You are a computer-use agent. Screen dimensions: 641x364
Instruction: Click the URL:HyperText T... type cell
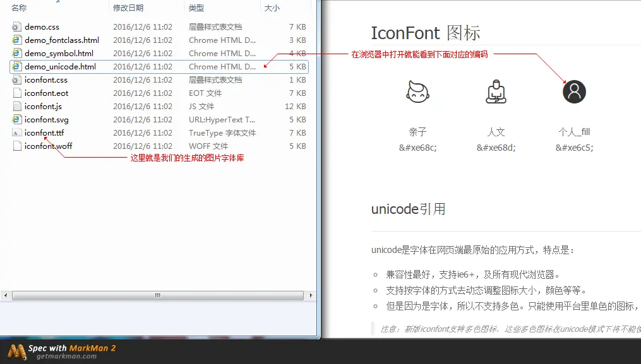coord(222,120)
